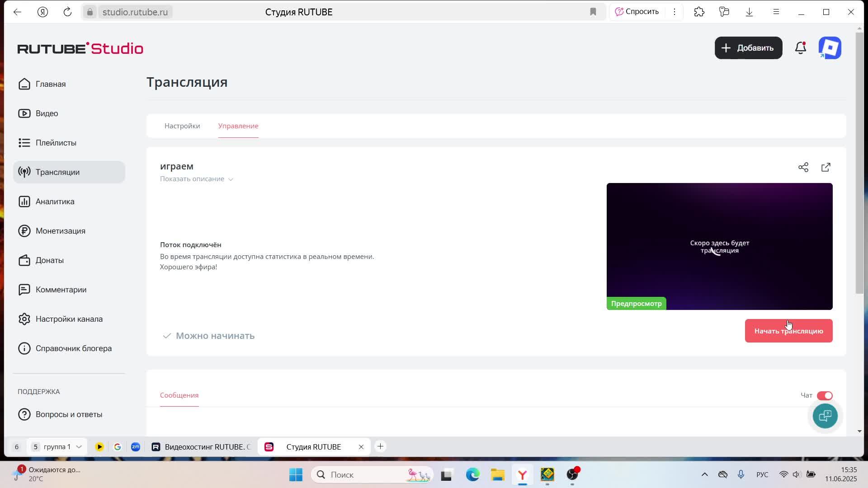Open File Explorer from the taskbar

pos(497,474)
